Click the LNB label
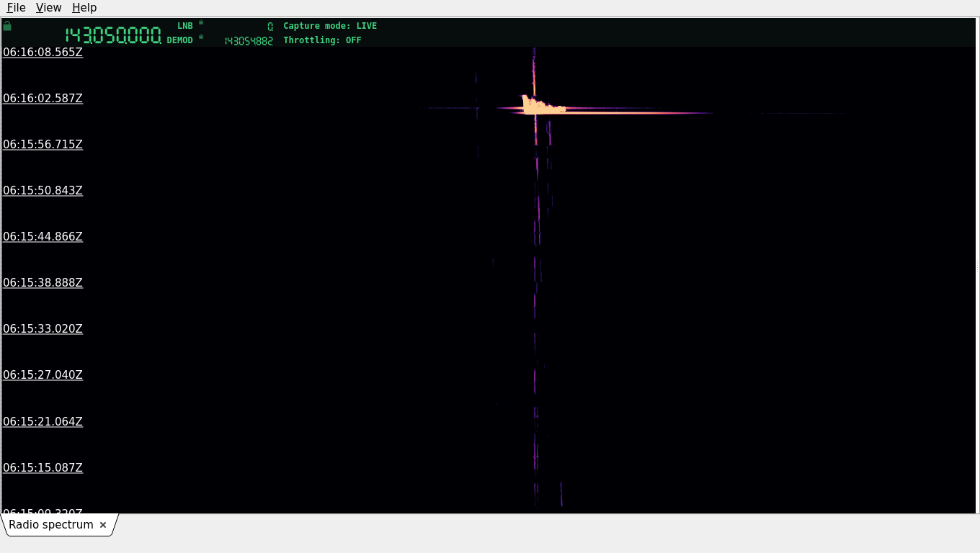Image resolution: width=980 pixels, height=553 pixels. [x=185, y=26]
